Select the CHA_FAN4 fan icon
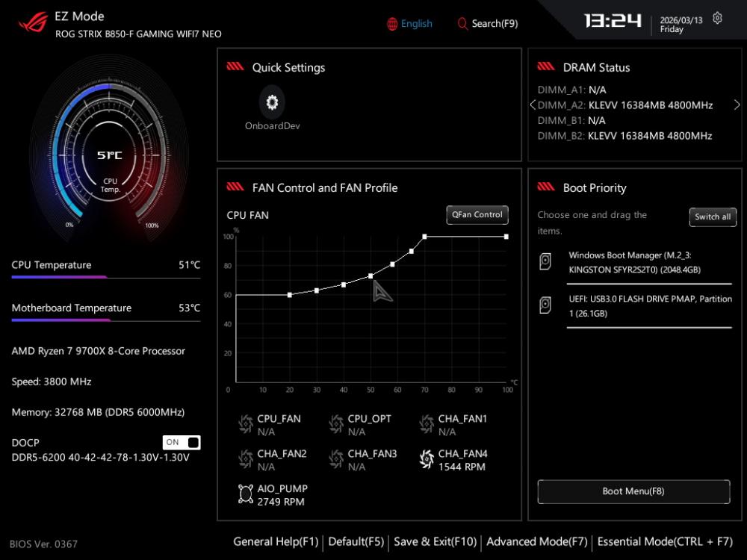This screenshot has width=747, height=560. (427, 460)
